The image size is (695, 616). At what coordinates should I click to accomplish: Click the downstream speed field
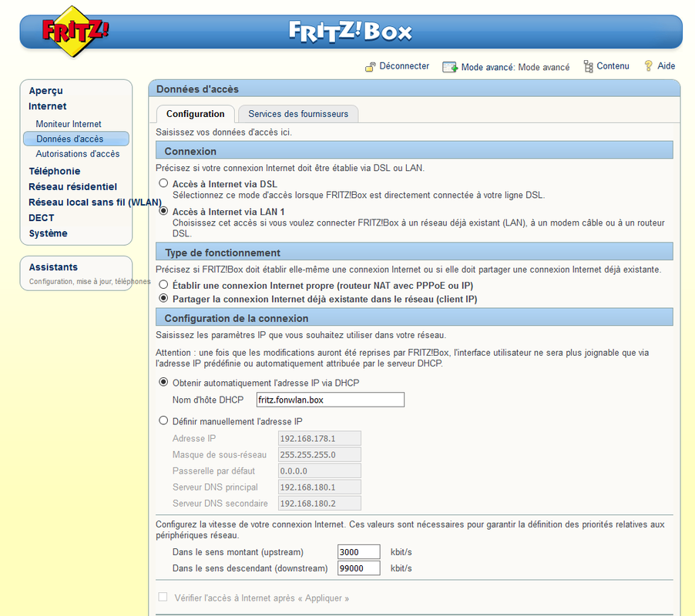pos(358,568)
